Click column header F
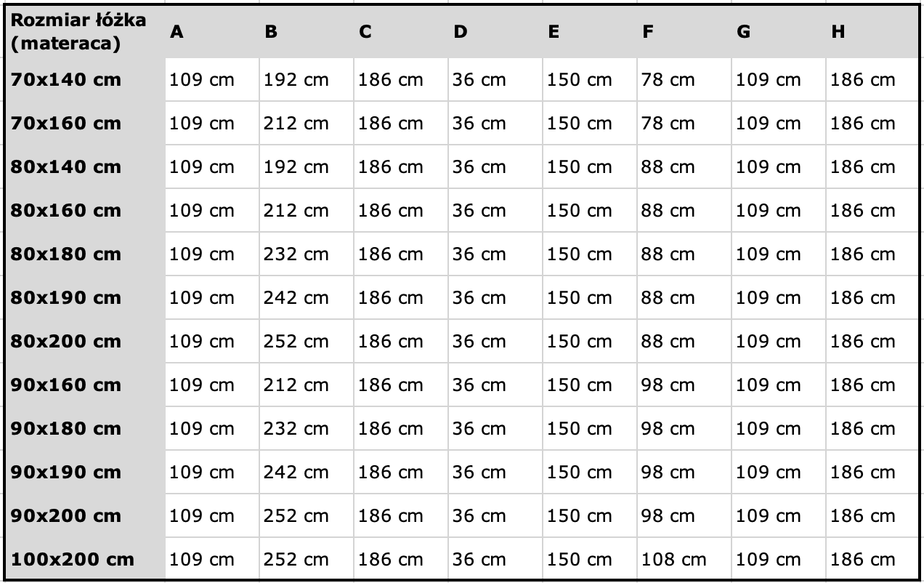 click(684, 32)
